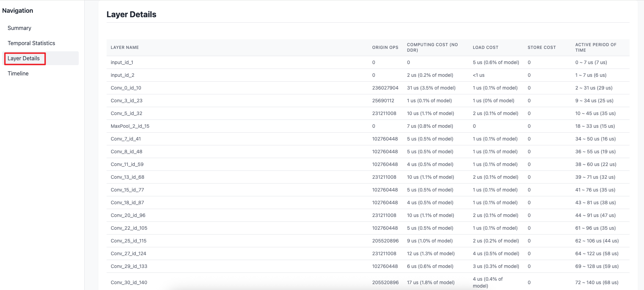Select the MaxPool_2_id_15 layer name
This screenshot has width=644, height=290.
coord(130,126)
